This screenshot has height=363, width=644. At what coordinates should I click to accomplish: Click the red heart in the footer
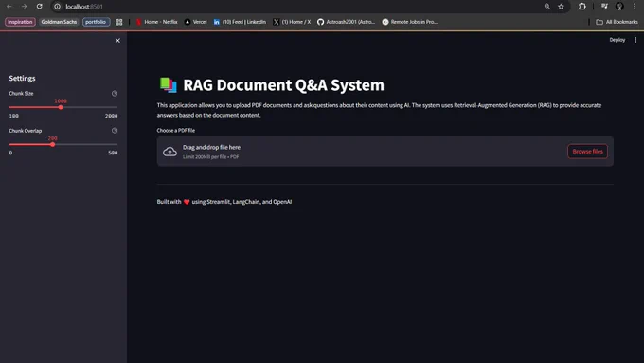[x=187, y=202]
